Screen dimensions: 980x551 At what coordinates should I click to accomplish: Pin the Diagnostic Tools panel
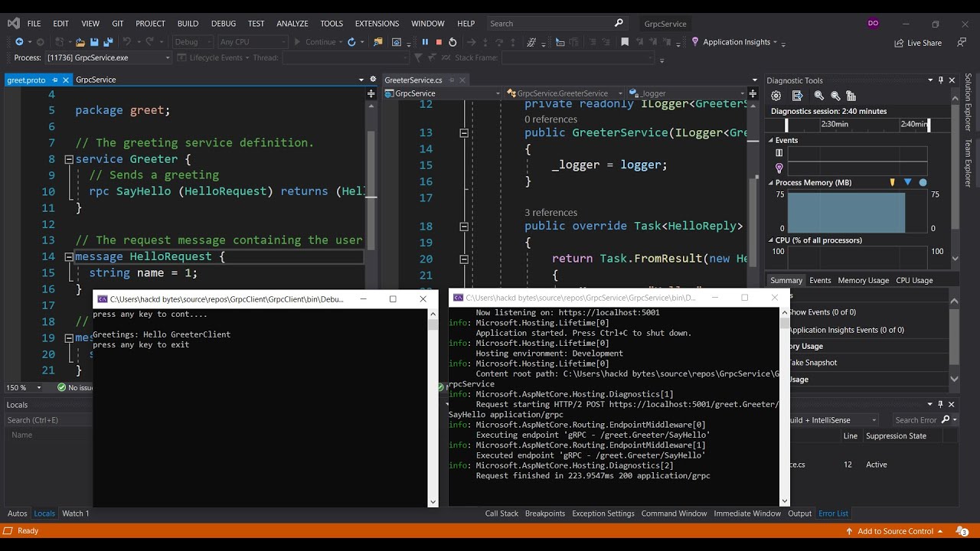(942, 80)
